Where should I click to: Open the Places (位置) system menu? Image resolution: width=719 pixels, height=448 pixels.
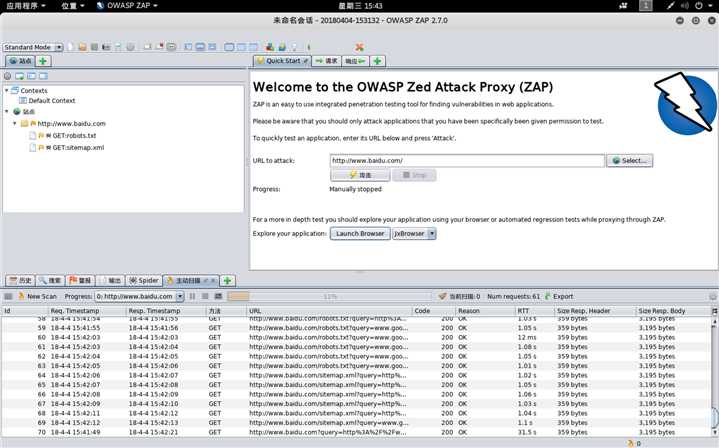pyautogui.click(x=73, y=6)
